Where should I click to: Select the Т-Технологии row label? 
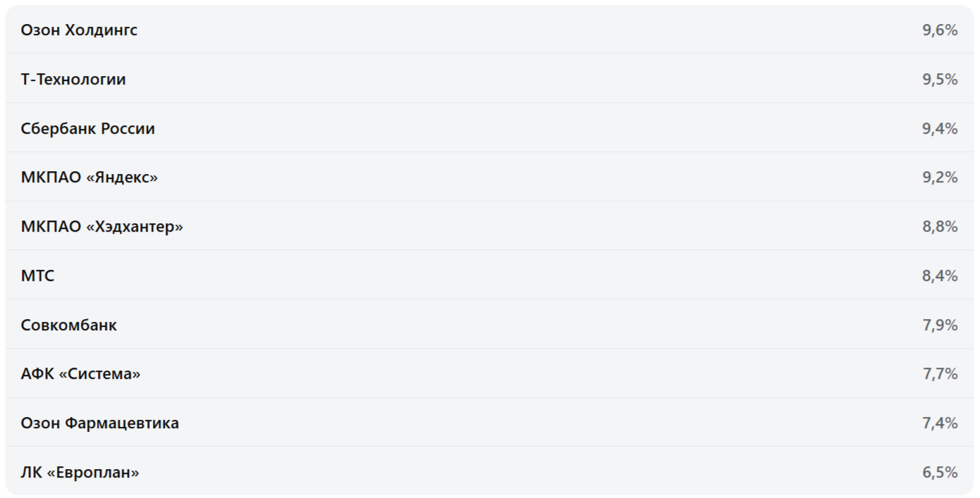tap(73, 79)
